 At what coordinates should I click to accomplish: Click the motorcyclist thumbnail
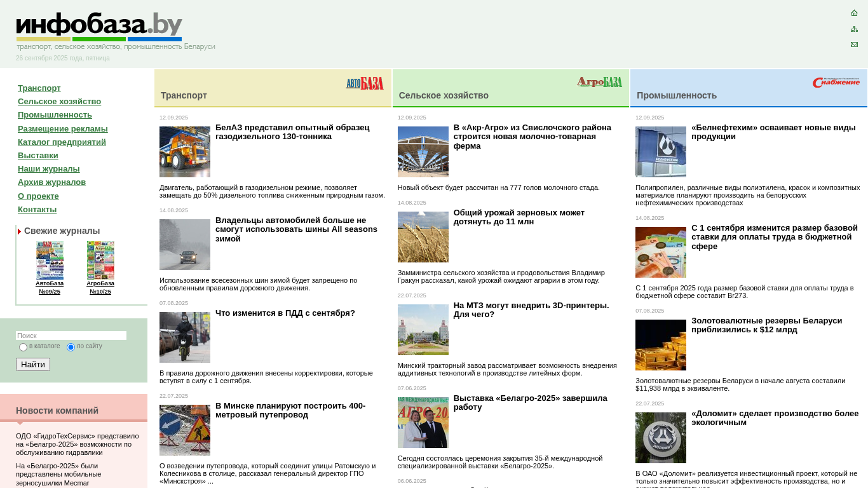[x=185, y=337]
